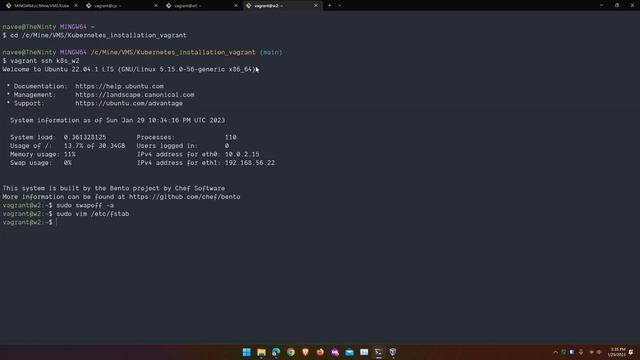
Task: Click the https://ubuntu.com/advantage link
Action: click(129, 103)
